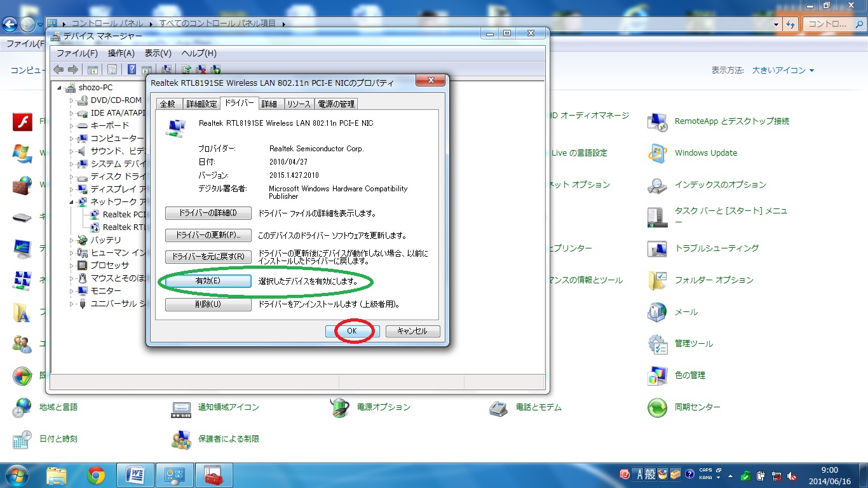Toggle the console tree toolbar icon
The width and height of the screenshot is (868, 488).
[93, 69]
